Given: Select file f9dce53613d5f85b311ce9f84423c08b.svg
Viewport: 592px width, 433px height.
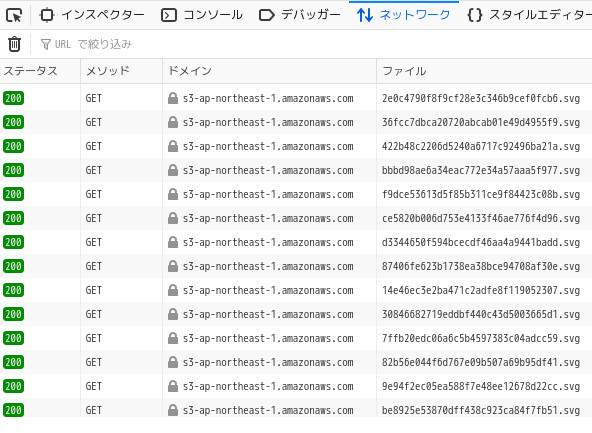Looking at the screenshot, I should point(481,194).
